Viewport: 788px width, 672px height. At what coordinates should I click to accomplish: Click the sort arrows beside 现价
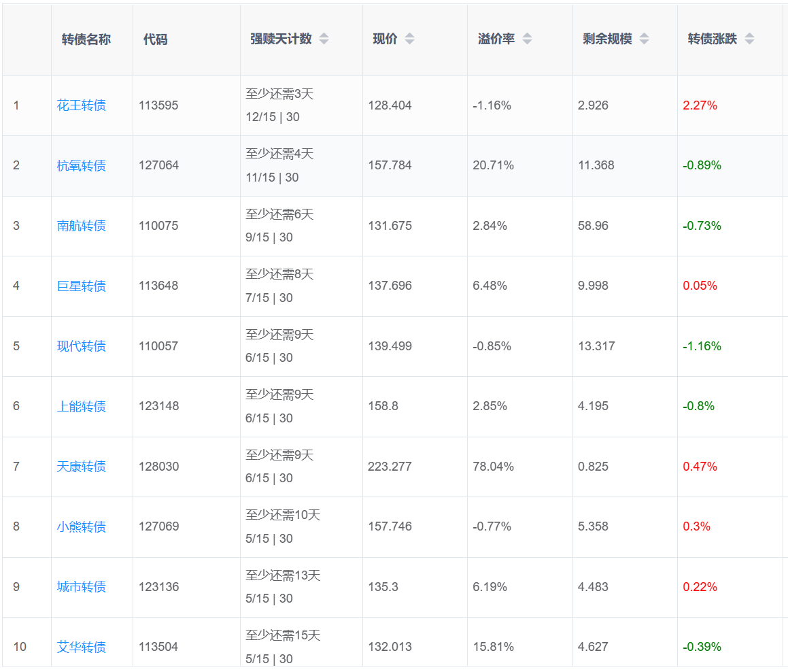tap(409, 39)
